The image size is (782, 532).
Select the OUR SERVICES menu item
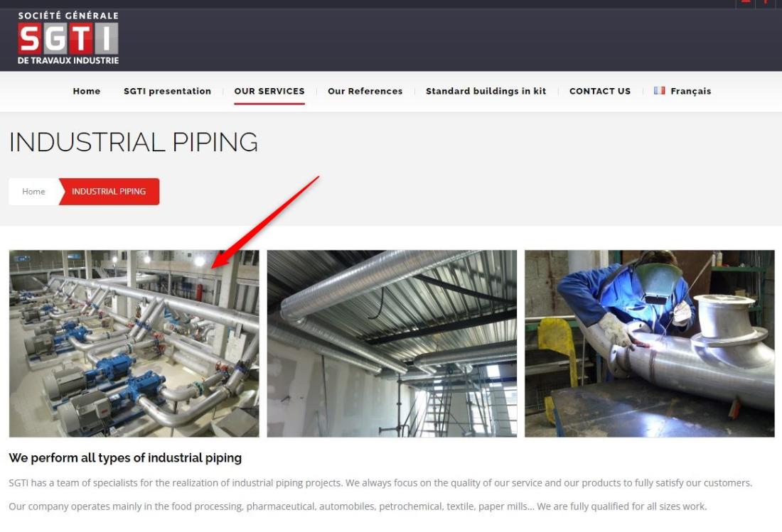(x=269, y=91)
